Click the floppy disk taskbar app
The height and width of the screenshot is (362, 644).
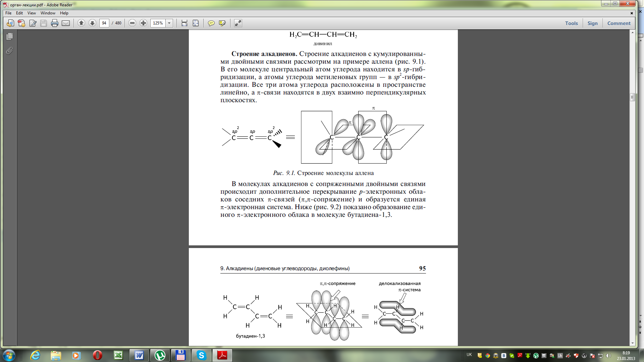[181, 355]
